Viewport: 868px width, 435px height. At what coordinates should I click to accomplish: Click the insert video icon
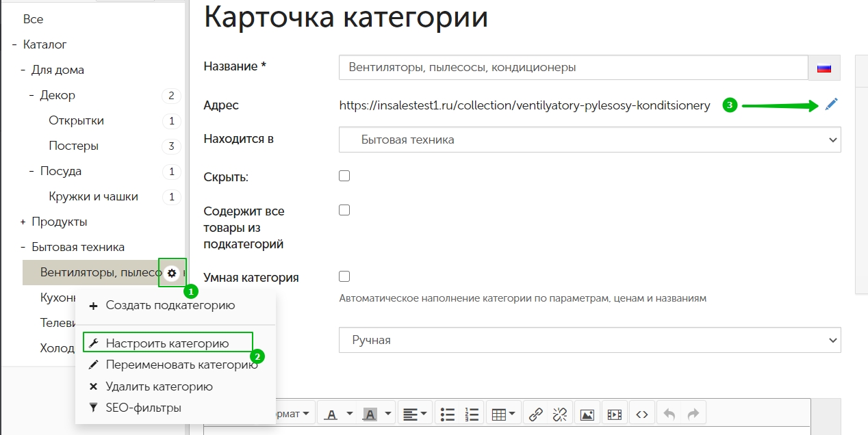point(615,414)
